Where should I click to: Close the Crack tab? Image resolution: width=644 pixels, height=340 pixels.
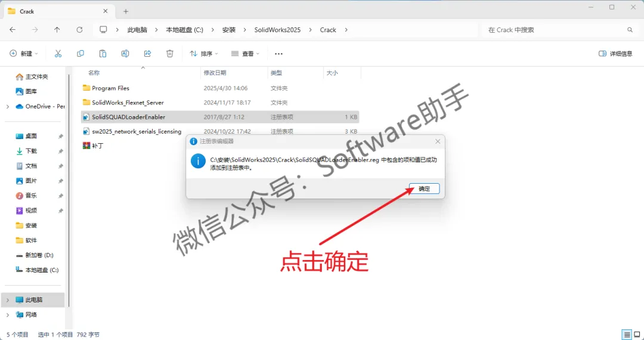(106, 11)
